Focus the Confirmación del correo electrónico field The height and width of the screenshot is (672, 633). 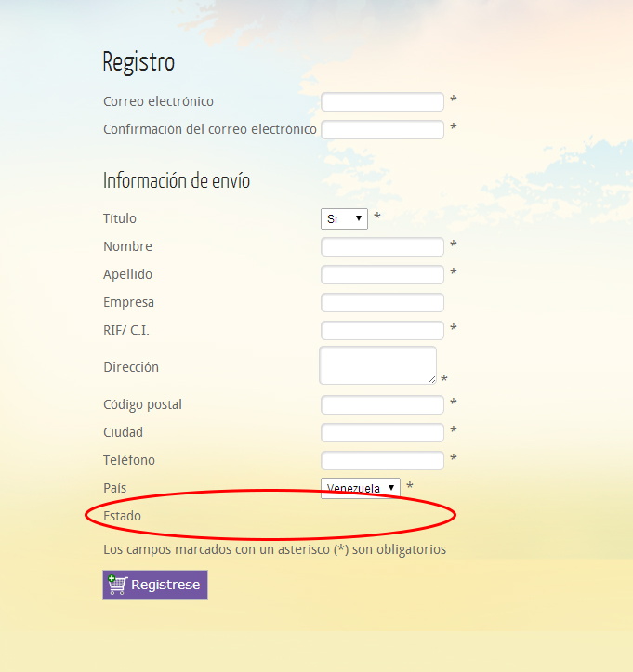pyautogui.click(x=382, y=129)
